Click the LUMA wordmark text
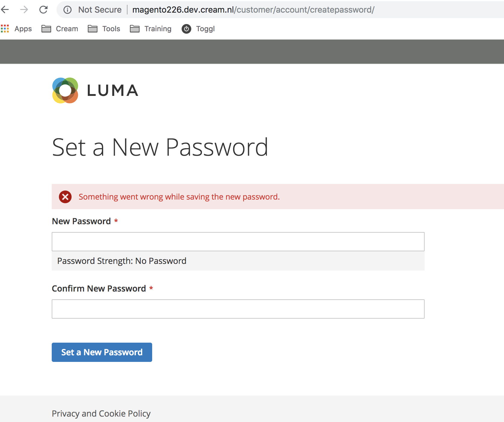The image size is (504, 422). (113, 90)
